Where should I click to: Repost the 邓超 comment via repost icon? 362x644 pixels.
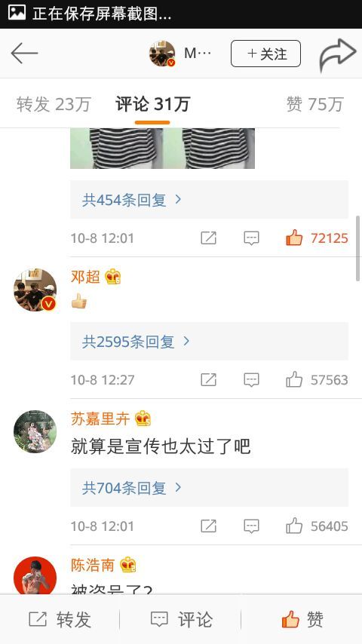pyautogui.click(x=208, y=379)
